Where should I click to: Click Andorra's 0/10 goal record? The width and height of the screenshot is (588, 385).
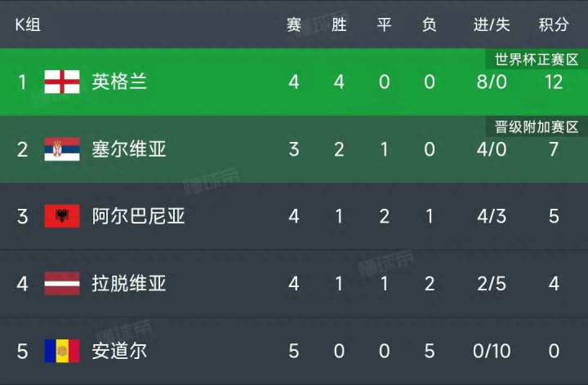[x=492, y=351]
